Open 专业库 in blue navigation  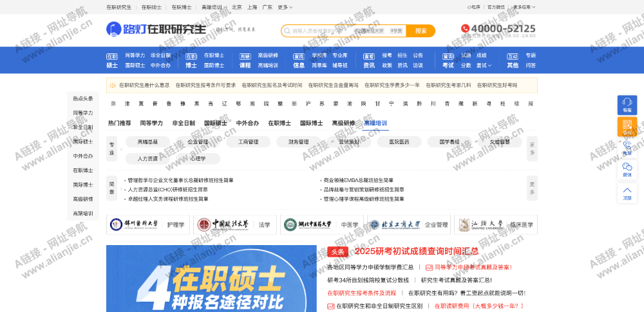pos(340,55)
